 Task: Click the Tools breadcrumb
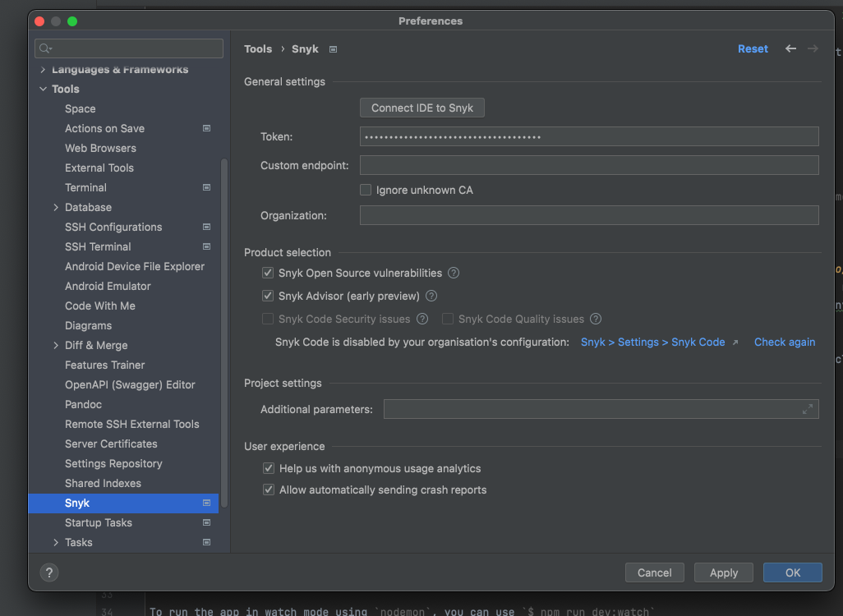pyautogui.click(x=258, y=49)
